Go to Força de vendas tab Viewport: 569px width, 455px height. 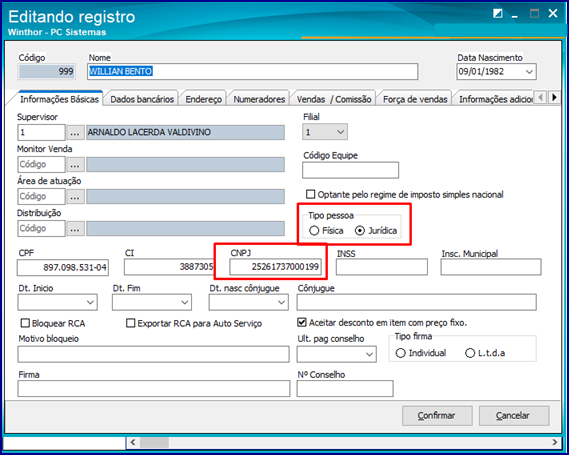click(x=415, y=99)
